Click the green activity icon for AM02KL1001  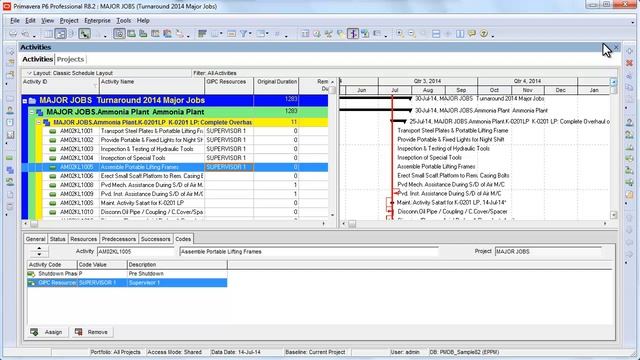(52, 131)
